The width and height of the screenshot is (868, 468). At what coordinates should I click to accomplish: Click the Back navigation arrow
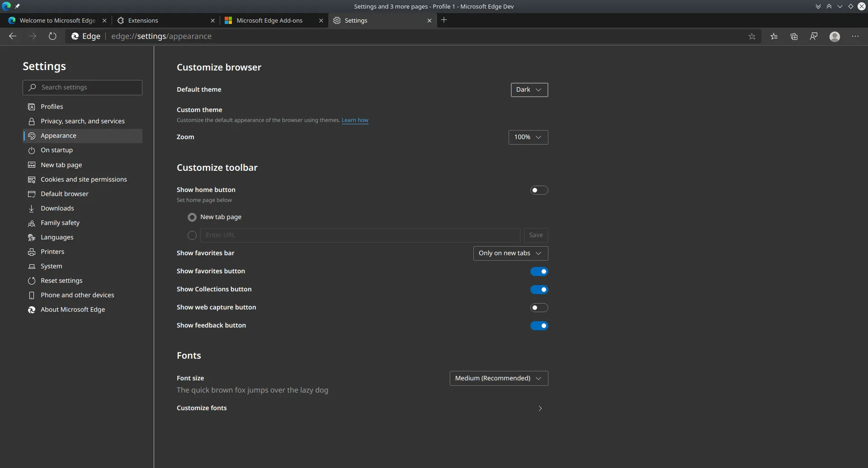pos(13,37)
